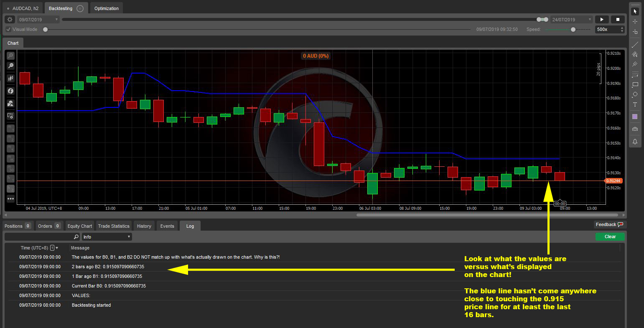Open the Orders tab

49,226
